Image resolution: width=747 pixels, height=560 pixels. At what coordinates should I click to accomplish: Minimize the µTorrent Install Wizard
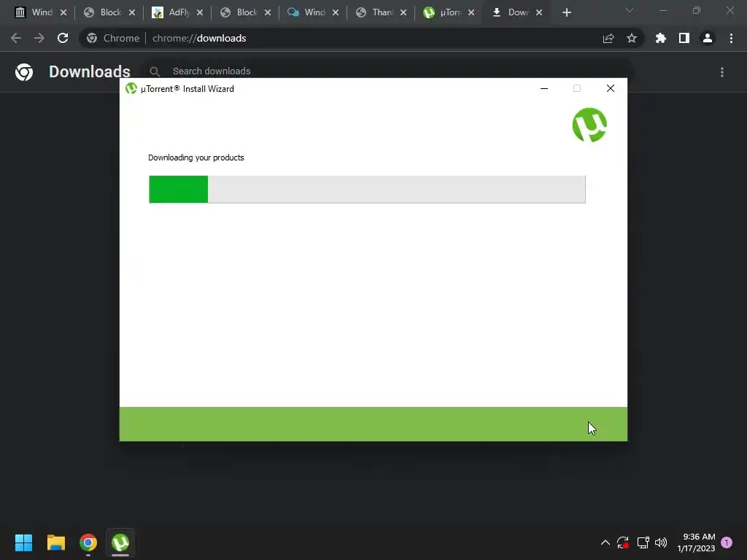coord(544,88)
